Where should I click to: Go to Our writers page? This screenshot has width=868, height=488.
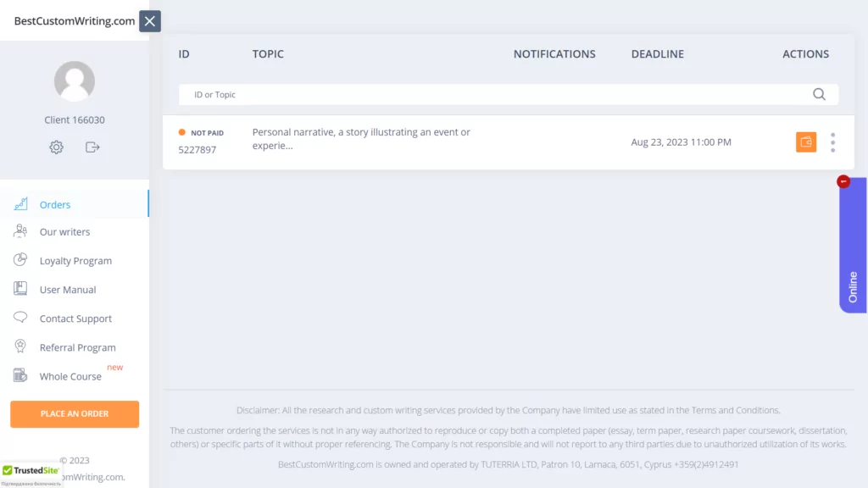[64, 232]
